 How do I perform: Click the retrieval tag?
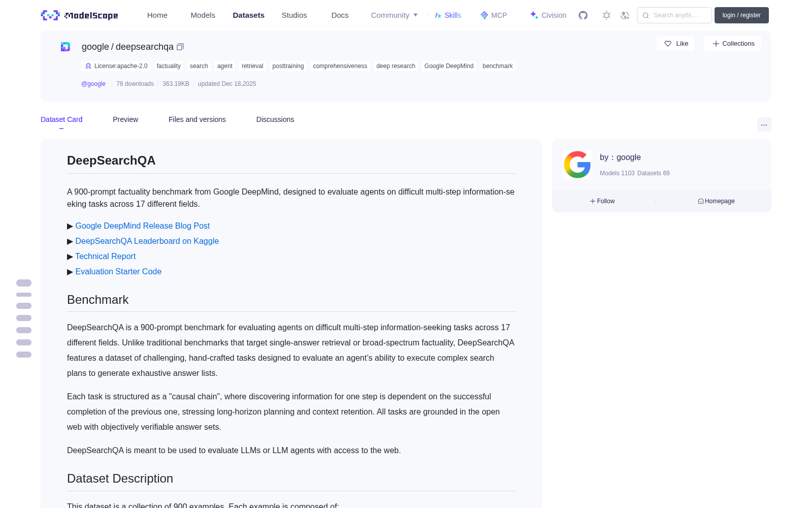(x=252, y=66)
